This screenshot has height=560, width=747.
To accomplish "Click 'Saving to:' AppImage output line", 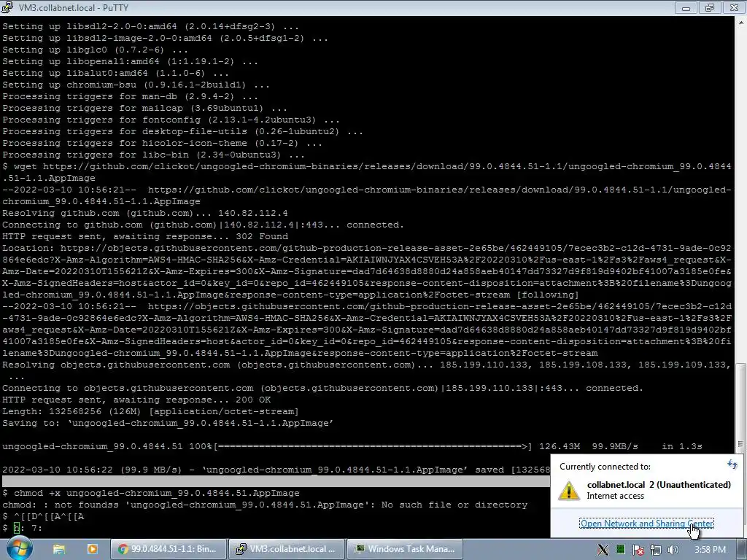I will 167,423.
